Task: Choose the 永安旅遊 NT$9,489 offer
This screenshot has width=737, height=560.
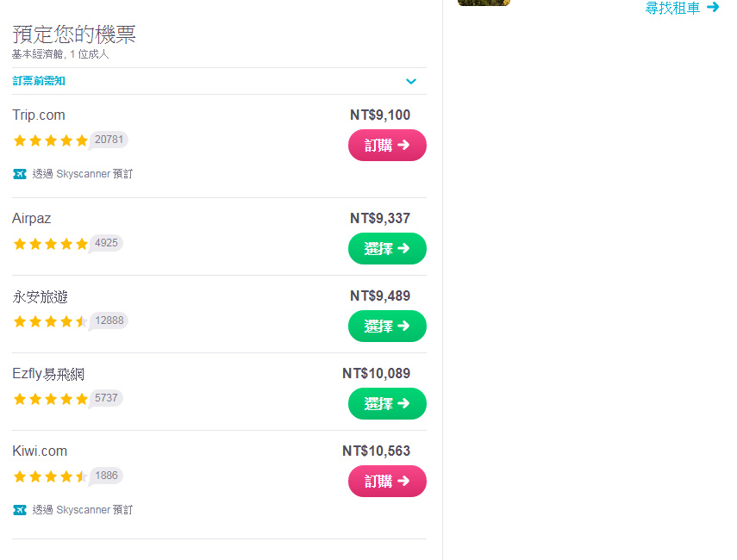Action: coord(387,326)
